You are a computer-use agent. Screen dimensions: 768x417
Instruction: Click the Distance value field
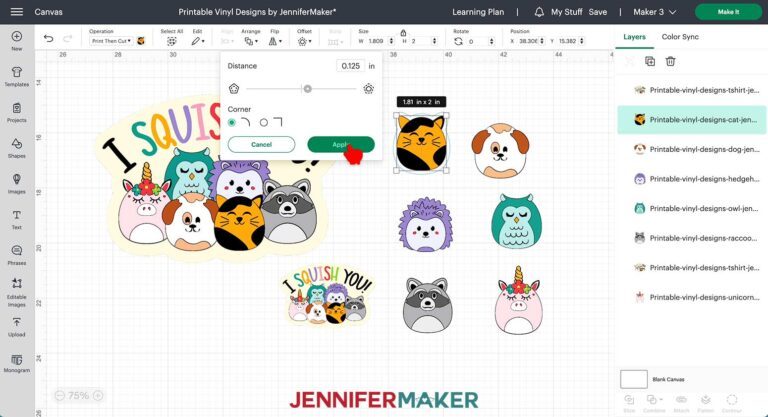(x=351, y=66)
